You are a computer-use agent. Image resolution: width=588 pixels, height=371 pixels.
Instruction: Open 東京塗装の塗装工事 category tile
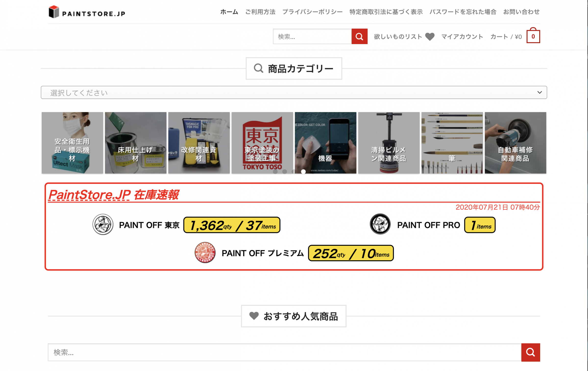[262, 143]
